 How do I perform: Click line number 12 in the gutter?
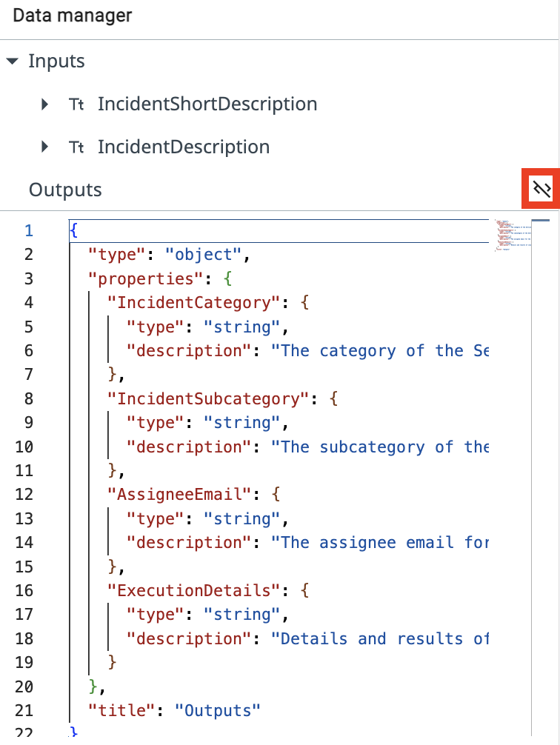tap(24, 494)
